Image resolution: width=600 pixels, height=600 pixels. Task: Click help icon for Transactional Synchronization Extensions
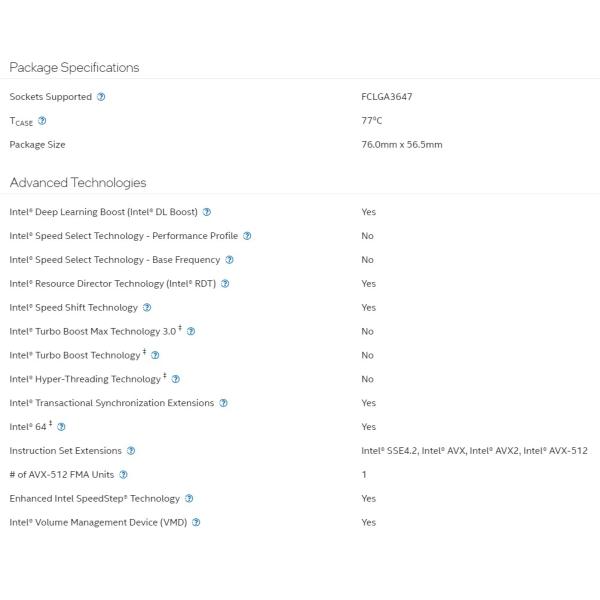[223, 403]
